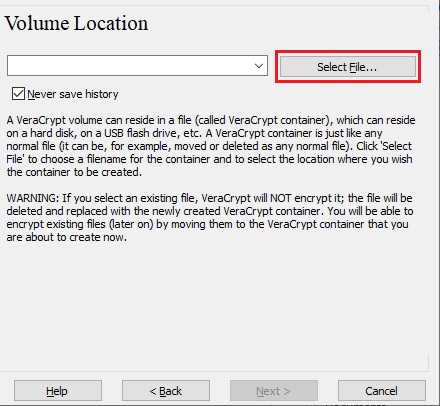Cancel the volume creation wizard
The height and width of the screenshot is (406, 440).
pyautogui.click(x=382, y=391)
